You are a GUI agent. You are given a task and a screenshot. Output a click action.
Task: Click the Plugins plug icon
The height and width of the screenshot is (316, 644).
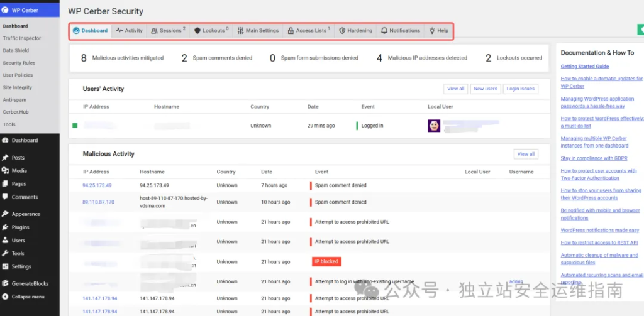click(5, 227)
